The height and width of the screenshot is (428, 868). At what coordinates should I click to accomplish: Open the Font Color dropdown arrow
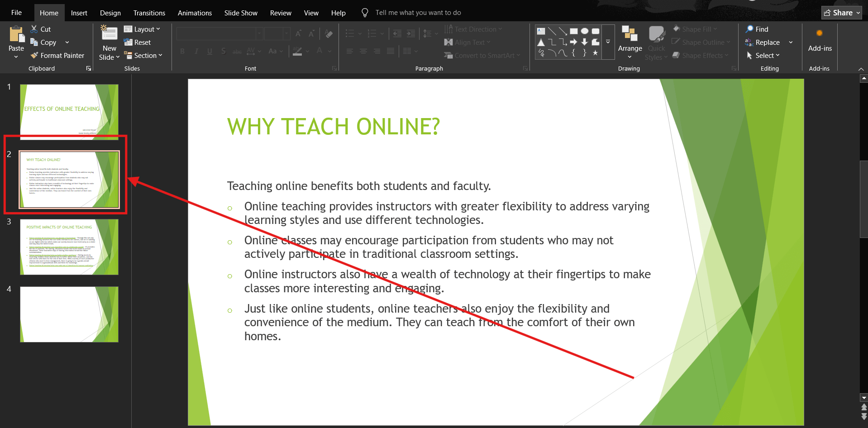329,51
